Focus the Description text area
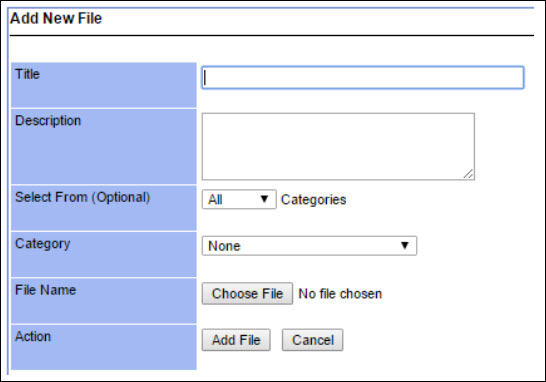The image size is (546, 382). pyautogui.click(x=338, y=146)
